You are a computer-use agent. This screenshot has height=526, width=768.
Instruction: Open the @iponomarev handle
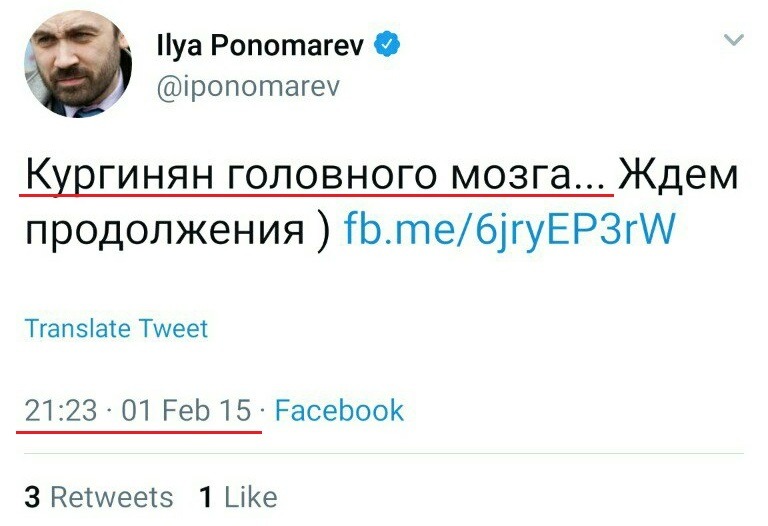click(248, 87)
